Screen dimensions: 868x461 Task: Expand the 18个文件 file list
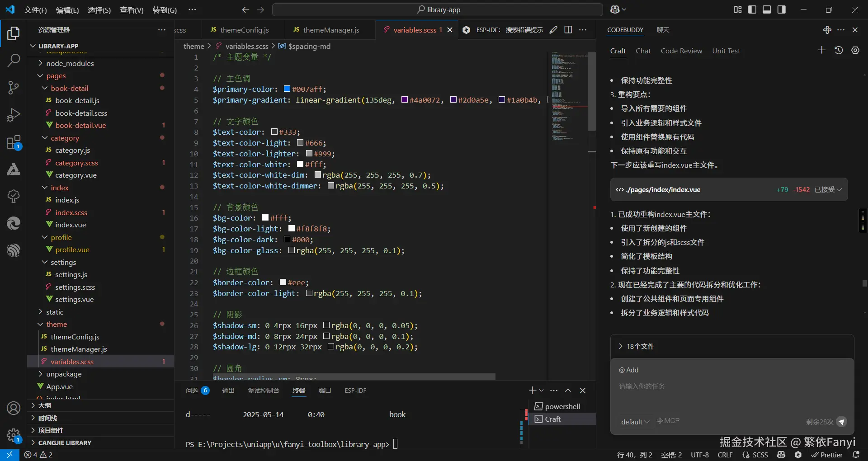pos(640,347)
